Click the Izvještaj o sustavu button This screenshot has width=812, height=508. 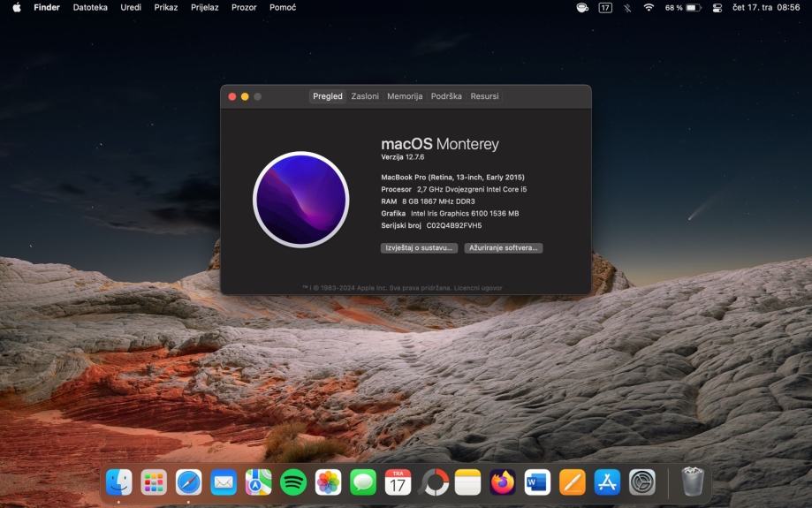point(420,248)
